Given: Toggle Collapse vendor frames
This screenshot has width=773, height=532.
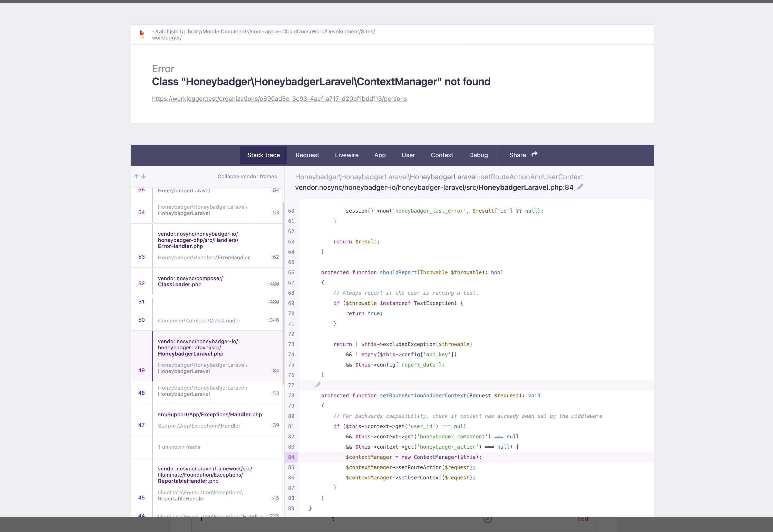Looking at the screenshot, I should pyautogui.click(x=247, y=176).
